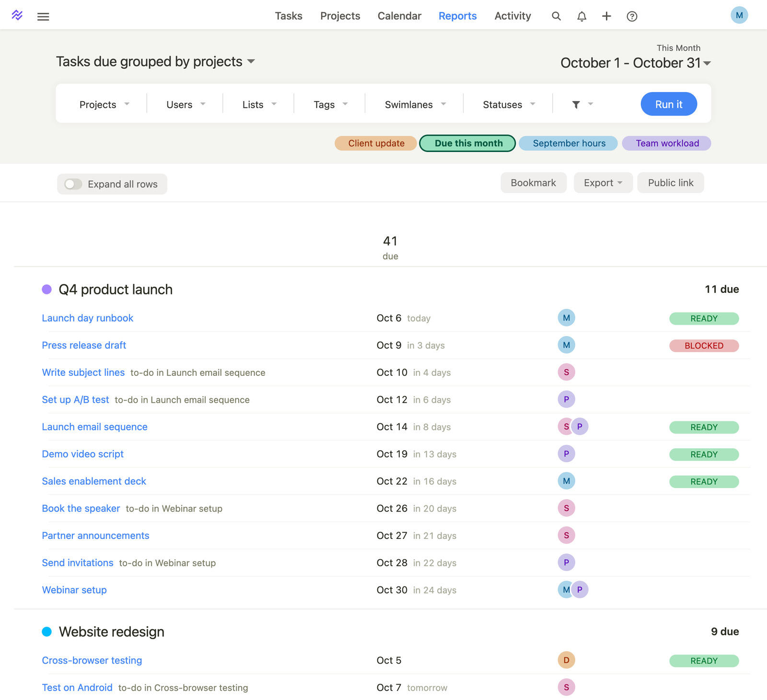Click assignee S on Book the speaker

coord(566,508)
